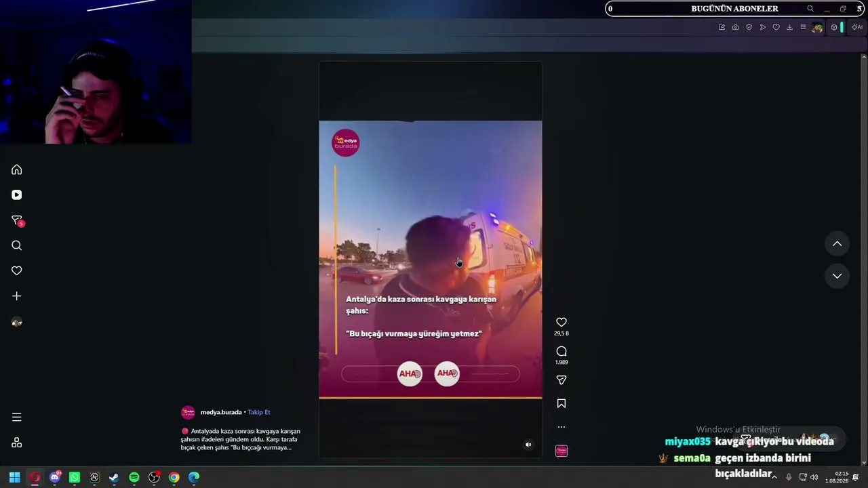The height and width of the screenshot is (488, 868).
Task: Open the browser shield protection icon
Action: click(x=749, y=27)
